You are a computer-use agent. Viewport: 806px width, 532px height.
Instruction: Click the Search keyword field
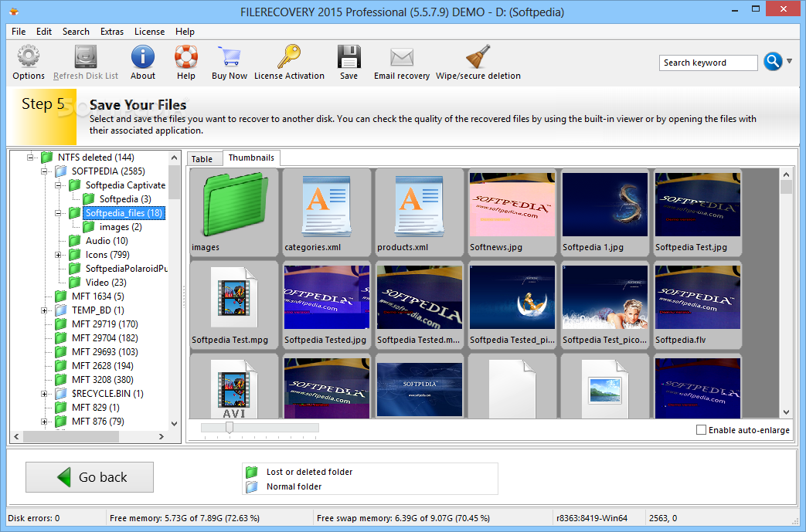pyautogui.click(x=708, y=63)
